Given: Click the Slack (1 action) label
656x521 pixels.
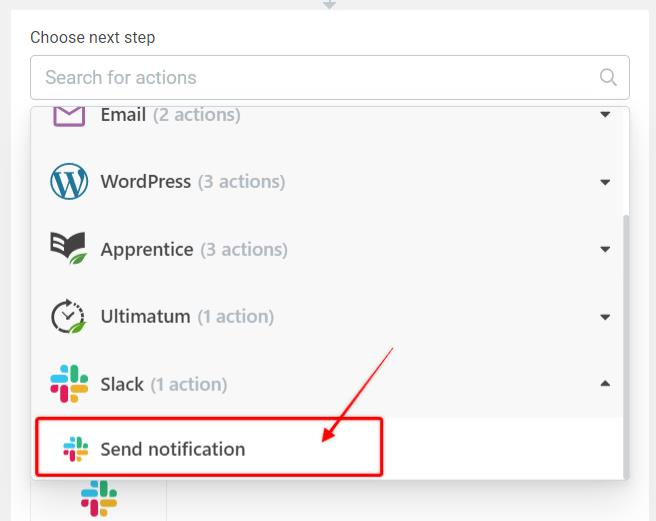Looking at the screenshot, I should click(163, 383).
